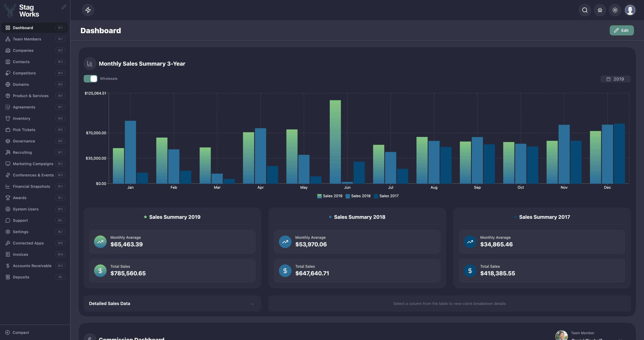Screen dimensions: 644x340
Task: Click the Team Members sidebar icon
Action: [x=8, y=39]
